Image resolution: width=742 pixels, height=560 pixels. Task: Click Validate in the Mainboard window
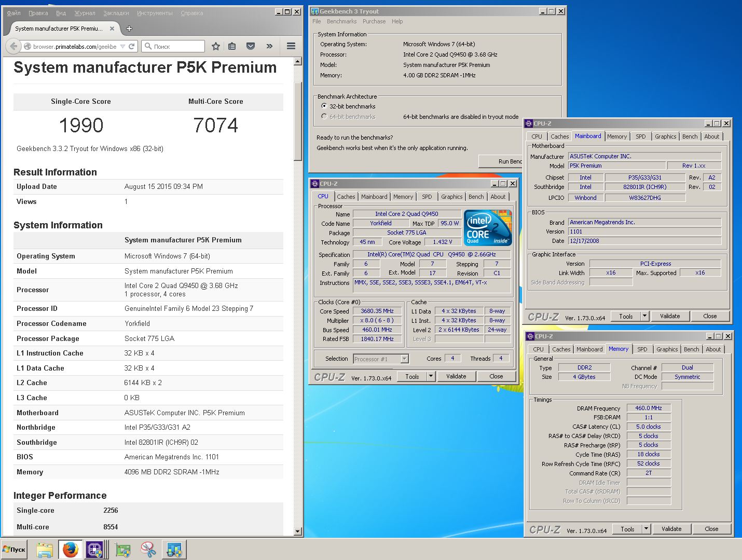[670, 316]
